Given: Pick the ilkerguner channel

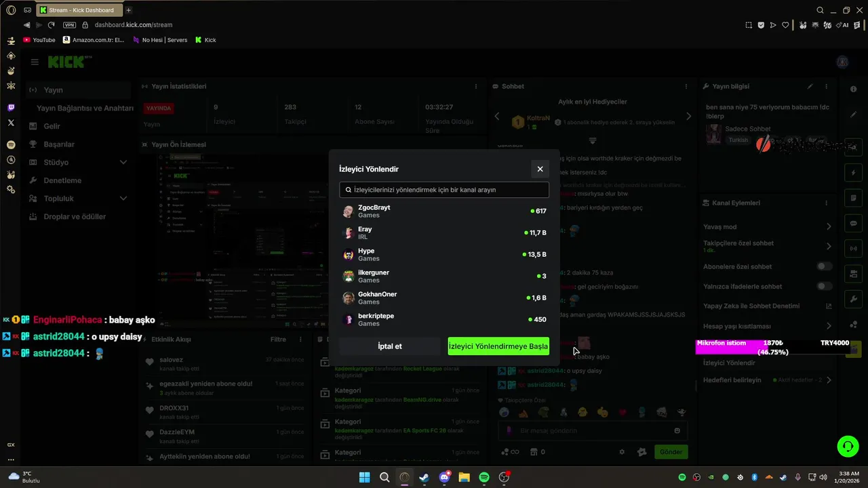Looking at the screenshot, I should coord(444,277).
